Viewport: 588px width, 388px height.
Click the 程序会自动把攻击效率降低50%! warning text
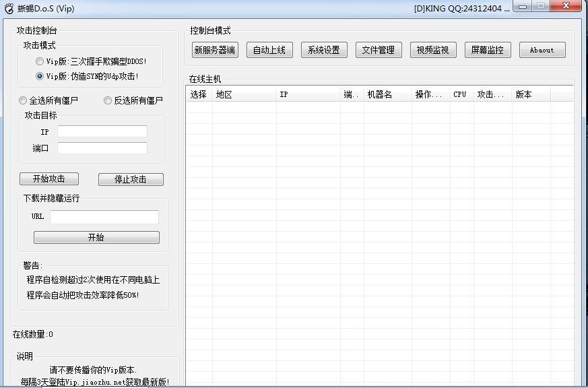(82, 295)
